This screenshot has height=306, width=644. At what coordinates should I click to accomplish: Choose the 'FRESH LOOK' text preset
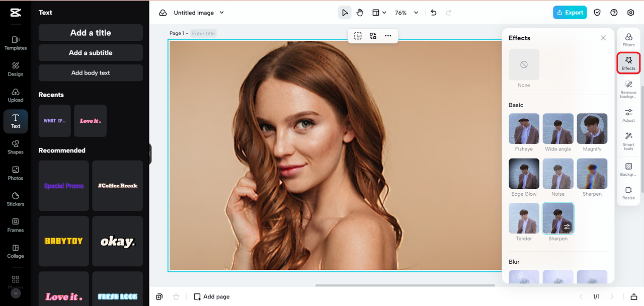click(x=118, y=289)
